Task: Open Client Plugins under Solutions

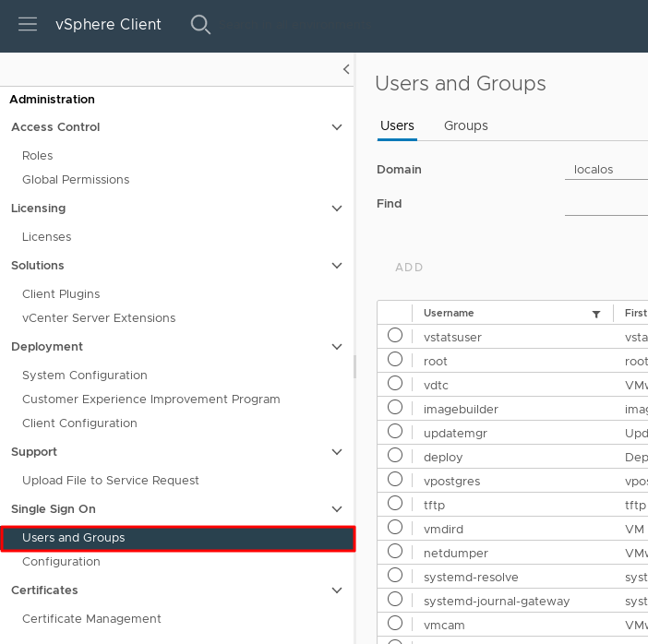Action: pyautogui.click(x=61, y=294)
